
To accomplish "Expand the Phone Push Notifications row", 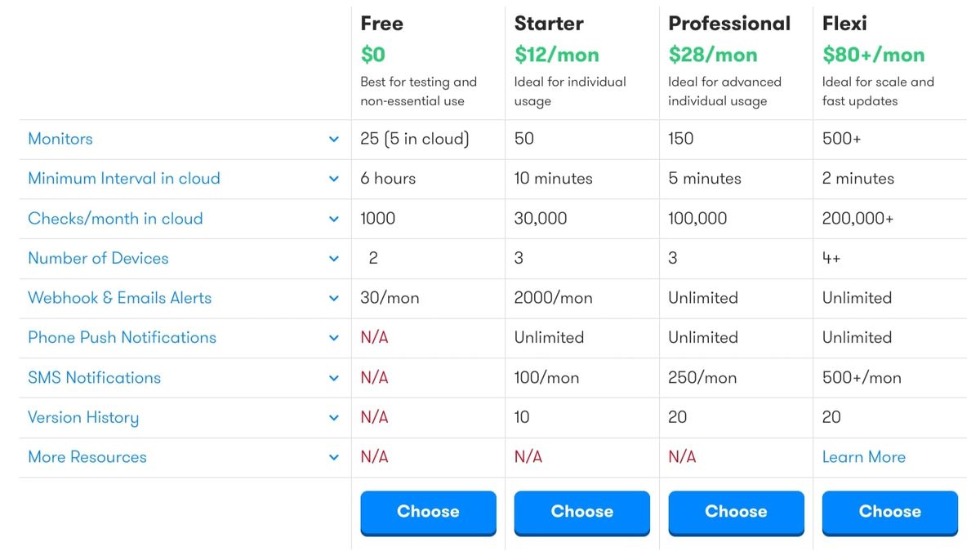I will [x=334, y=337].
